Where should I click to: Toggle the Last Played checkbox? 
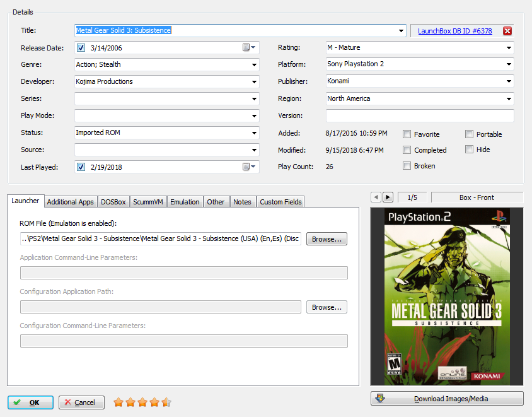point(81,167)
